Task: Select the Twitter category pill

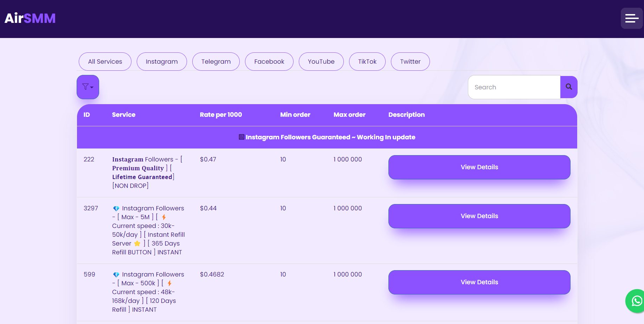Action: (410, 62)
